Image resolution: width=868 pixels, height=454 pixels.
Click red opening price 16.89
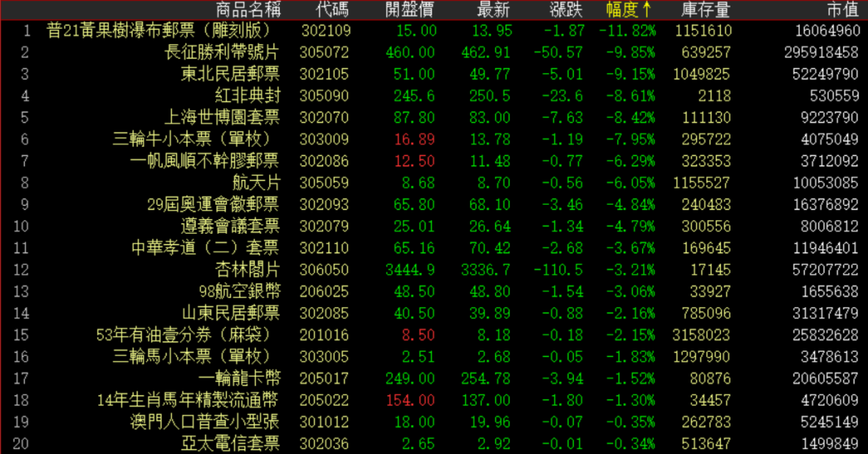click(x=415, y=140)
